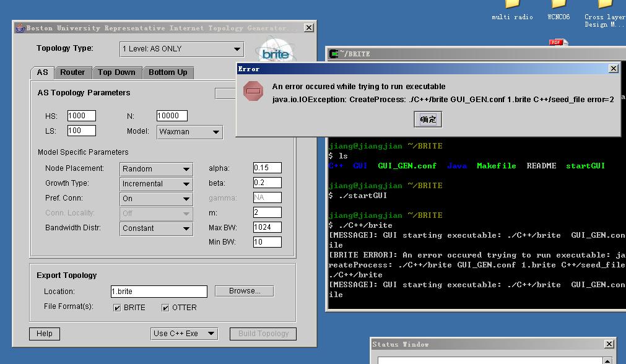Switch to the Top Down tab
This screenshot has width=626, height=364.
point(116,72)
